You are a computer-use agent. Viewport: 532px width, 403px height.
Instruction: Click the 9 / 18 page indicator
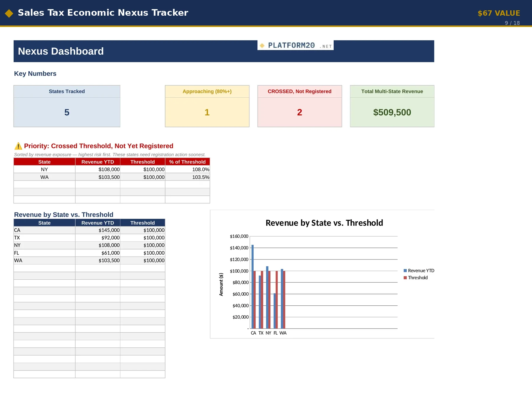(512, 23)
